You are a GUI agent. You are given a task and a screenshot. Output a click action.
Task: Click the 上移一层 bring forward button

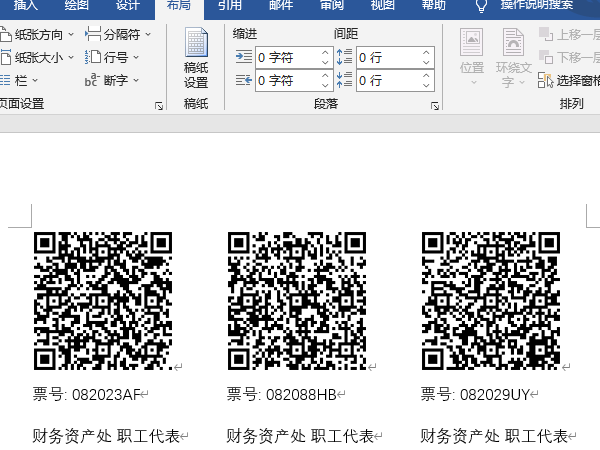(x=569, y=34)
